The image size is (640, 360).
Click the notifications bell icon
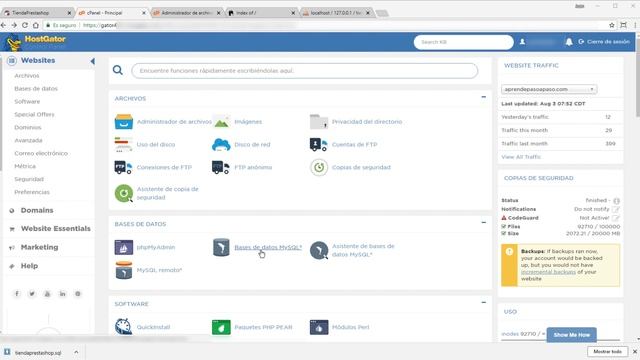[x=569, y=42]
